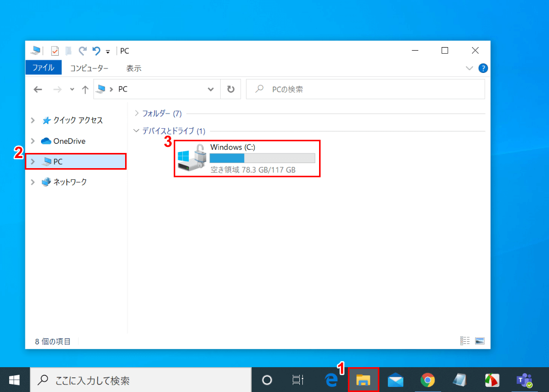Select the Windows (C:) drive
Screen dimensions: 549x392
pos(247,159)
